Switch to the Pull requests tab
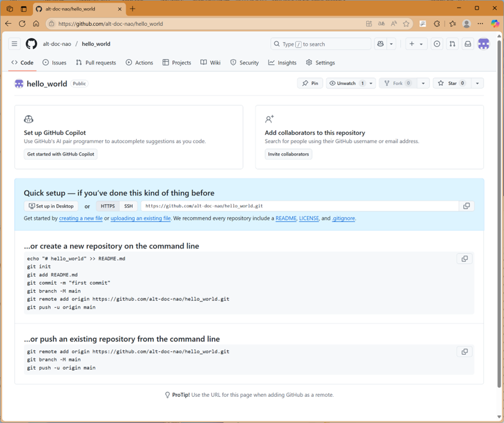504x423 pixels. 96,63
